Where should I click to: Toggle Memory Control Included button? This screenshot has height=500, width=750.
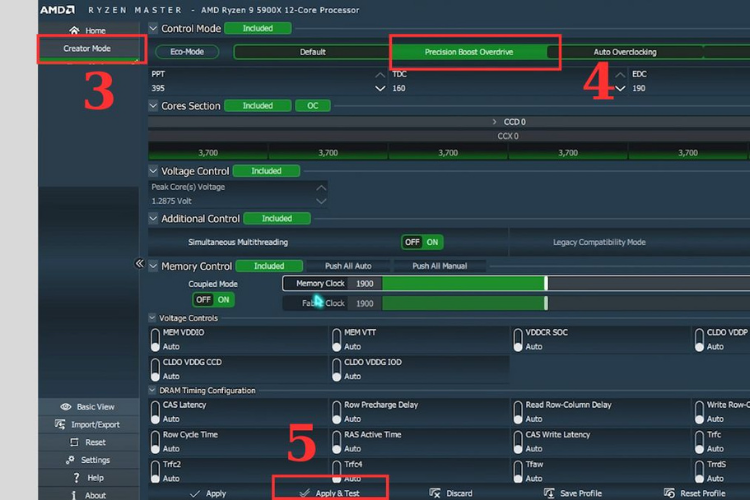[x=269, y=266]
